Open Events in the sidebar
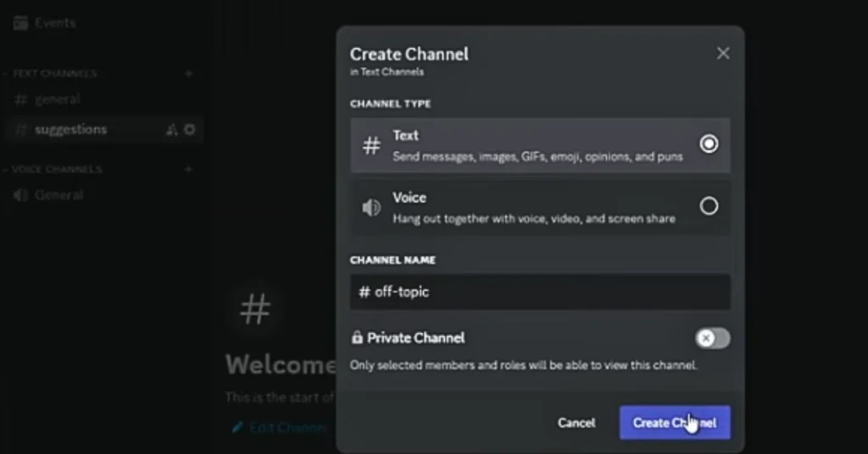The image size is (868, 454). point(55,23)
